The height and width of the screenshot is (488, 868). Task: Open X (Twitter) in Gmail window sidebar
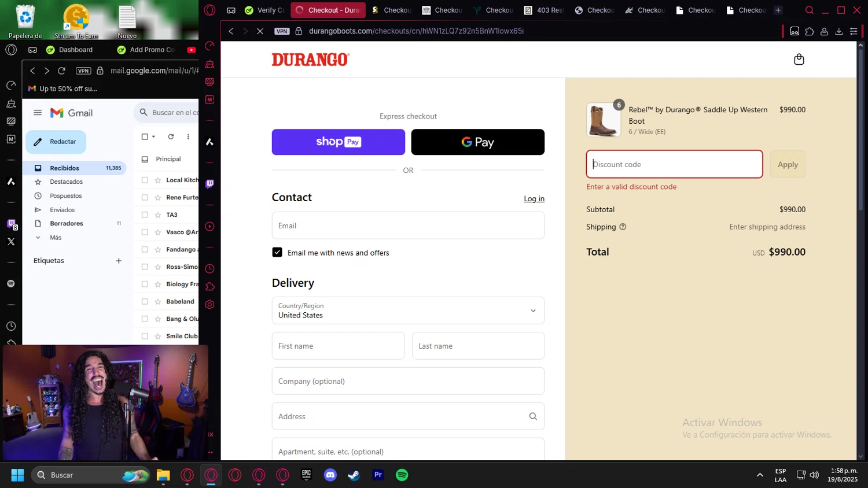[10, 242]
